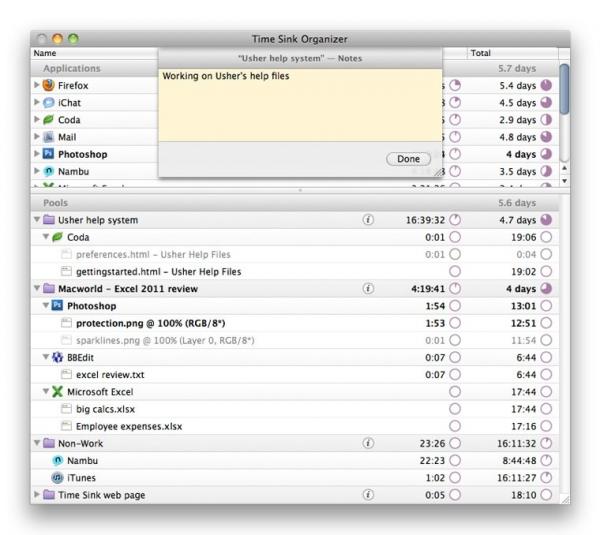Click the iTunes application icon
Viewport: 600px width, 535px height.
click(x=57, y=478)
